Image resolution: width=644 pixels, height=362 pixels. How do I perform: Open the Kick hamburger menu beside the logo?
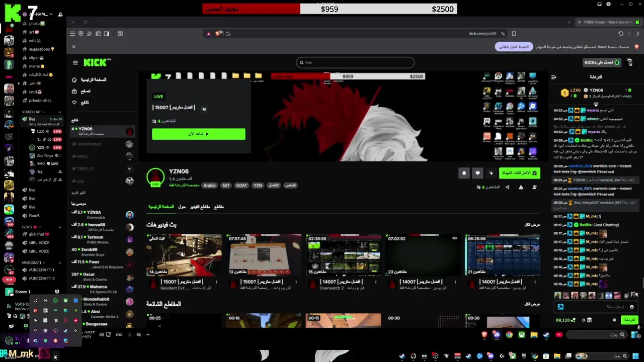pyautogui.click(x=75, y=63)
